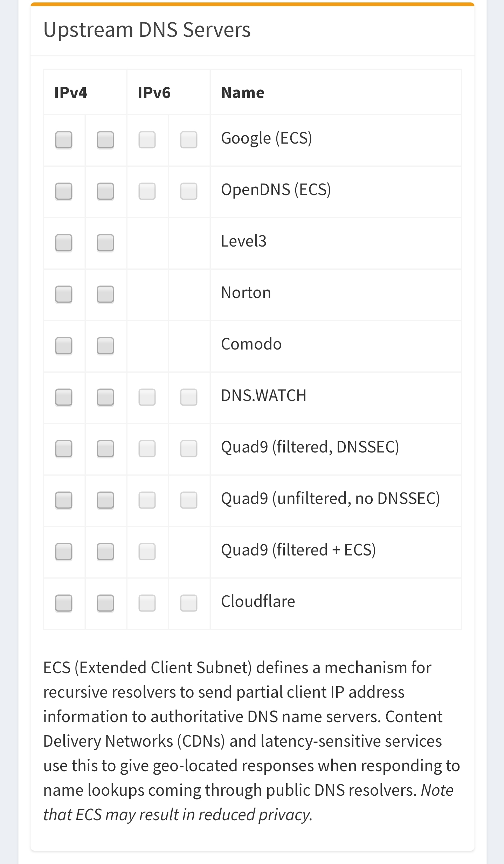Tick second IPv6 checkbox for Cloudflare
The height and width of the screenshot is (864, 504).
coord(189,603)
